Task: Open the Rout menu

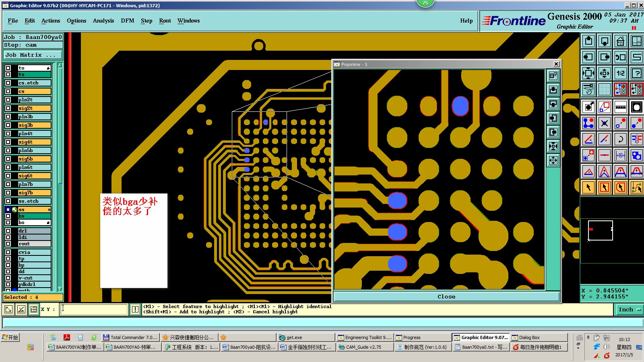Action: [x=165, y=21]
